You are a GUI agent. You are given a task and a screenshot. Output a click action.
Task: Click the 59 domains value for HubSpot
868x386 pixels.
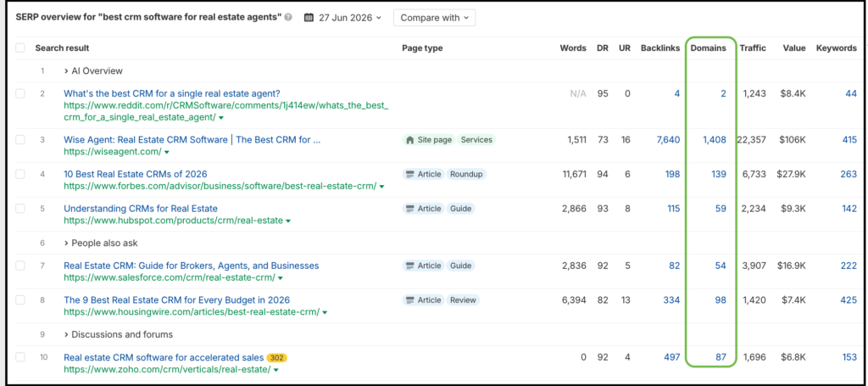(721, 209)
